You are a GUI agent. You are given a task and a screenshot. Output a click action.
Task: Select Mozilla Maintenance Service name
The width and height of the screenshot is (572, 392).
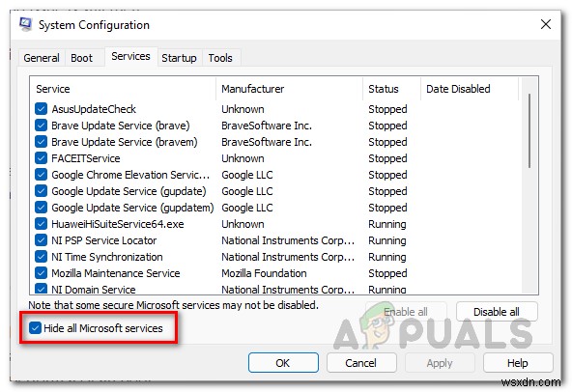(116, 273)
